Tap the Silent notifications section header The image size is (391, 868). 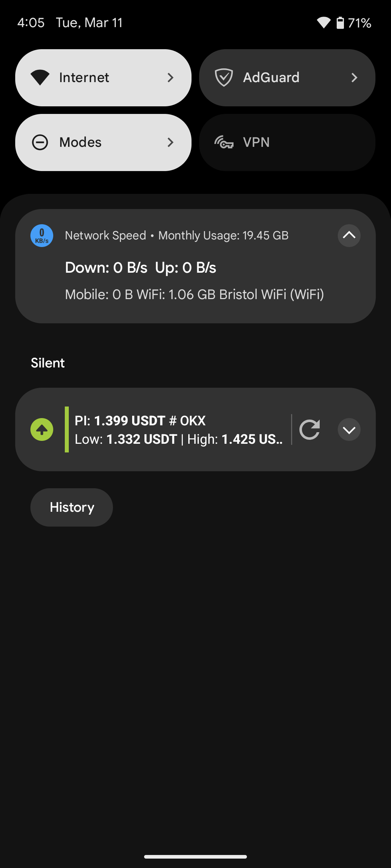point(48,363)
